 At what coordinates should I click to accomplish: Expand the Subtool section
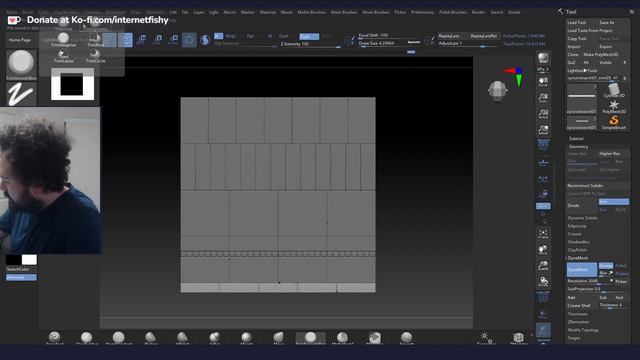[576, 138]
